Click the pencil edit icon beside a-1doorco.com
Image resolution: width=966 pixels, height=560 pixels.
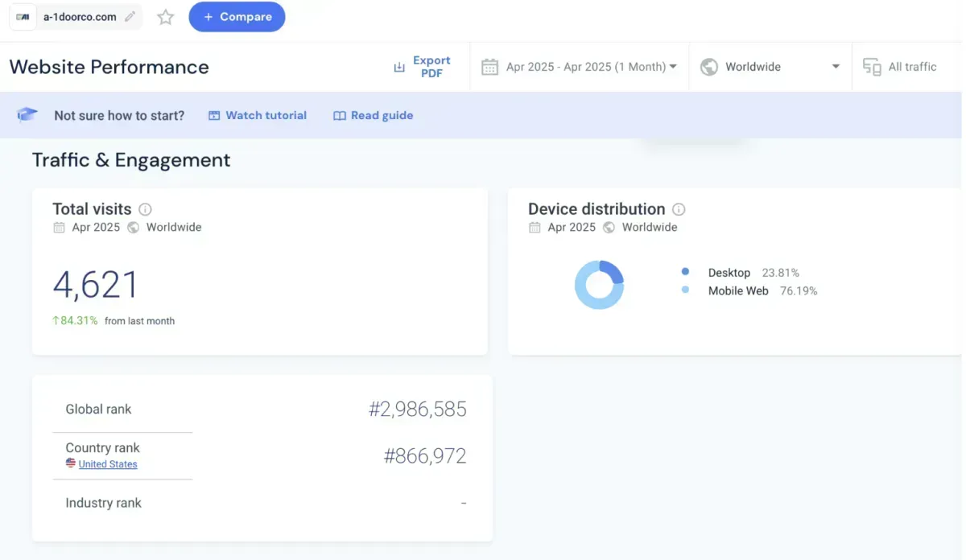[130, 17]
